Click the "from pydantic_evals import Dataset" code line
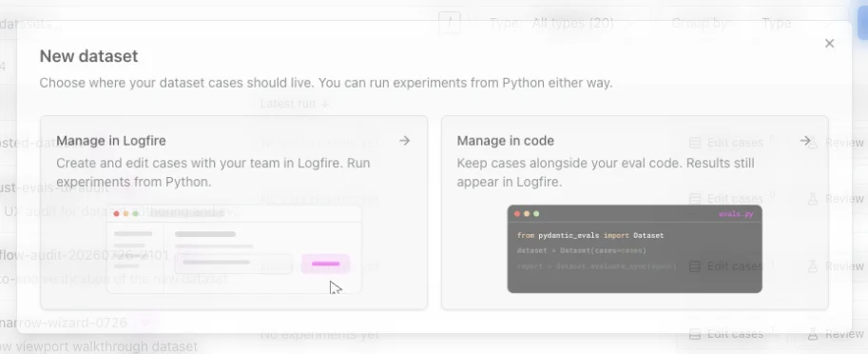This screenshot has width=868, height=354. (590, 235)
